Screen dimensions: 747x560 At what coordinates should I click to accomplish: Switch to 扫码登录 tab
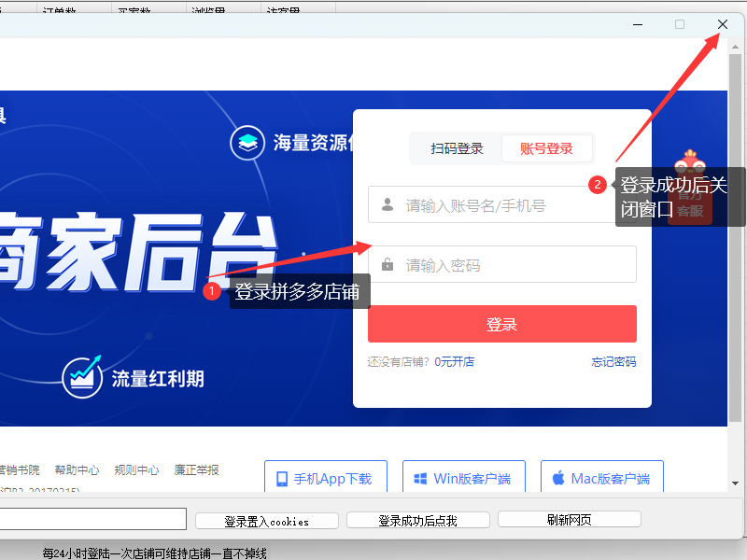[457, 148]
